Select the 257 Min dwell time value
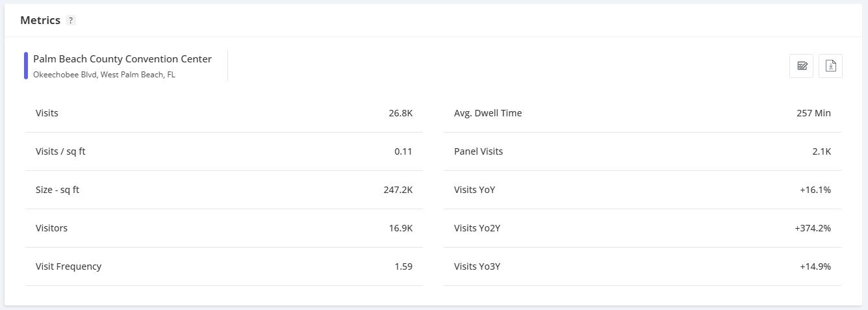The width and height of the screenshot is (868, 310). coord(813,113)
